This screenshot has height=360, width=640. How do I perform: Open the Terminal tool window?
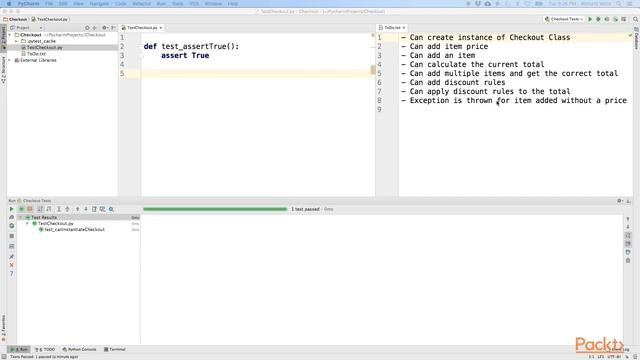pyautogui.click(x=115, y=349)
